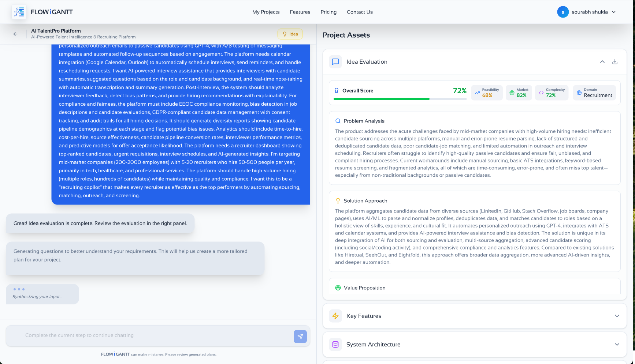This screenshot has height=364, width=635.
Task: Click the Problem Analysis magnifier icon
Action: click(338, 121)
